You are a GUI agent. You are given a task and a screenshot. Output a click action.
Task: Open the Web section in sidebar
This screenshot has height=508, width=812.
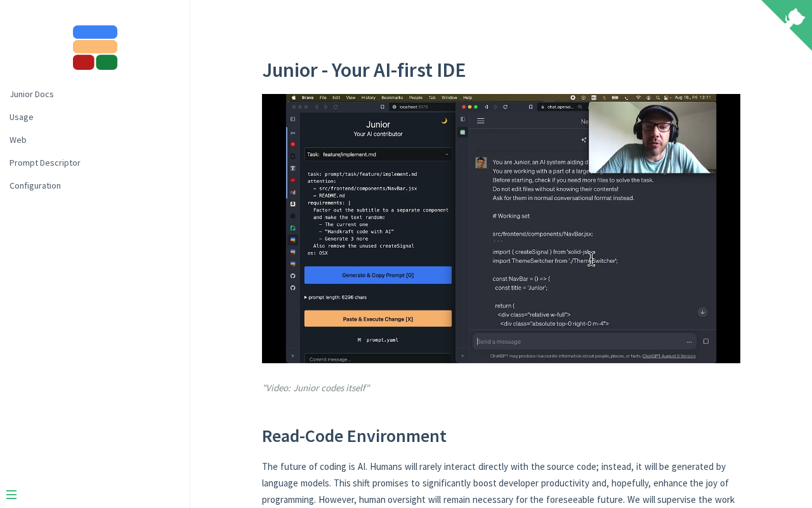point(18,140)
